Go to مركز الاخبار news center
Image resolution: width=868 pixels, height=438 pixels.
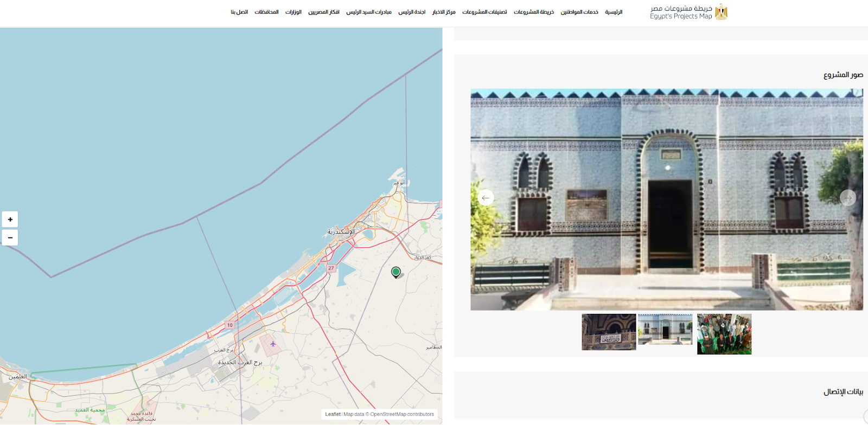tap(444, 12)
